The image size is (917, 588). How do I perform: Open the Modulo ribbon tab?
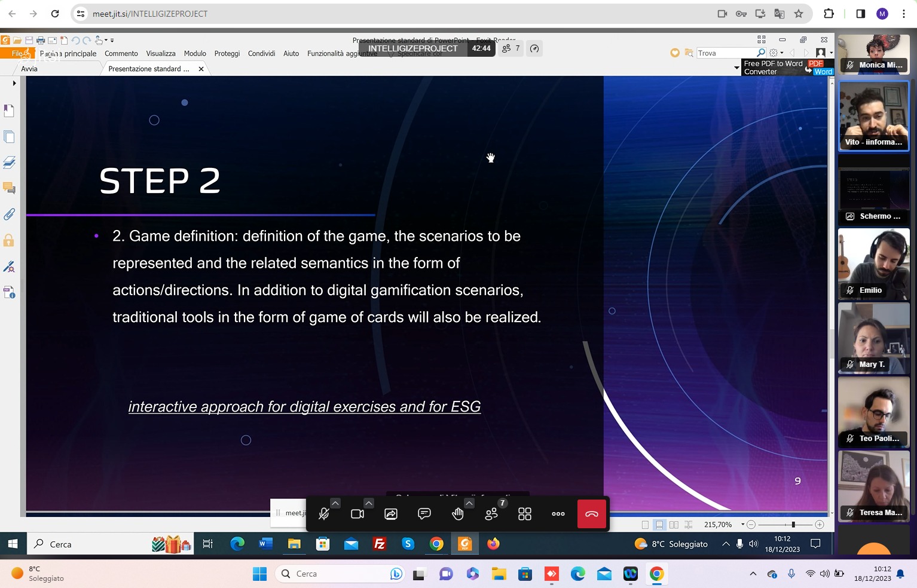[195, 53]
